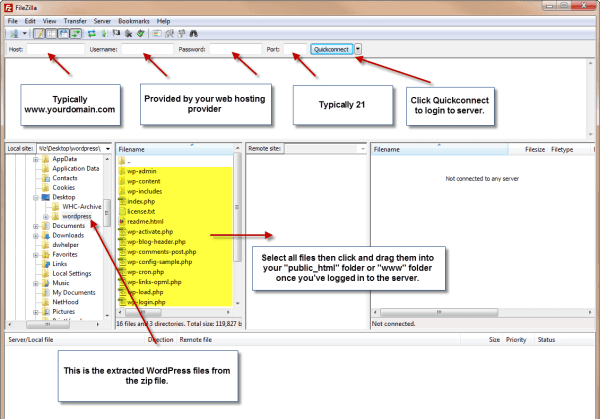Click the Quickconnect button
The width and height of the screenshot is (600, 419).
click(x=331, y=49)
